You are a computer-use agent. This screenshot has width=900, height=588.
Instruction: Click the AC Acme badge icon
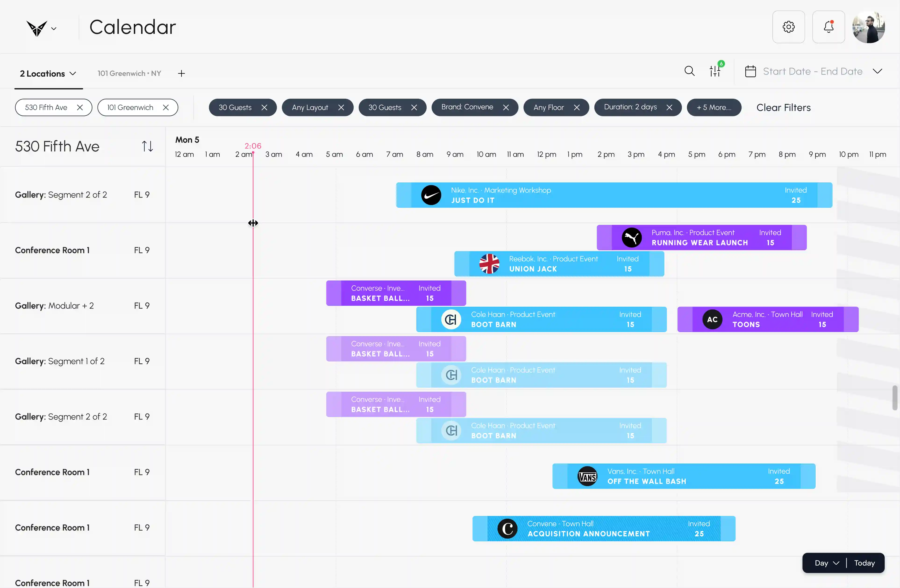tap(712, 319)
